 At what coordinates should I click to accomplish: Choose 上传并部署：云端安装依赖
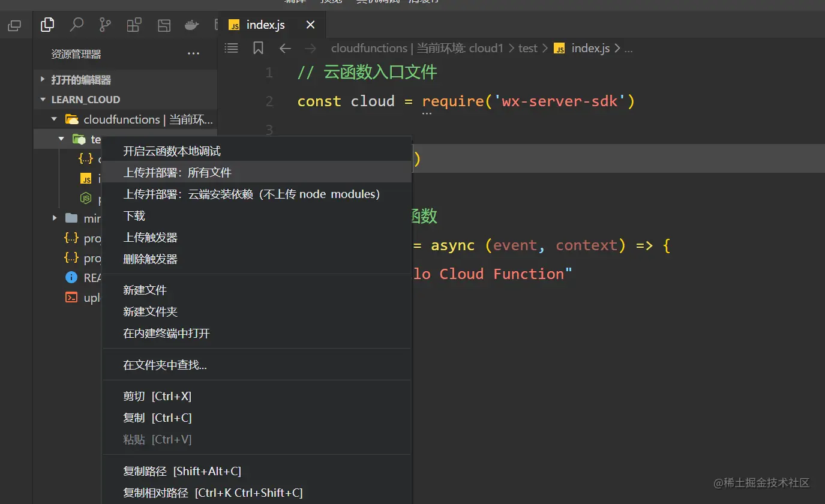257,194
